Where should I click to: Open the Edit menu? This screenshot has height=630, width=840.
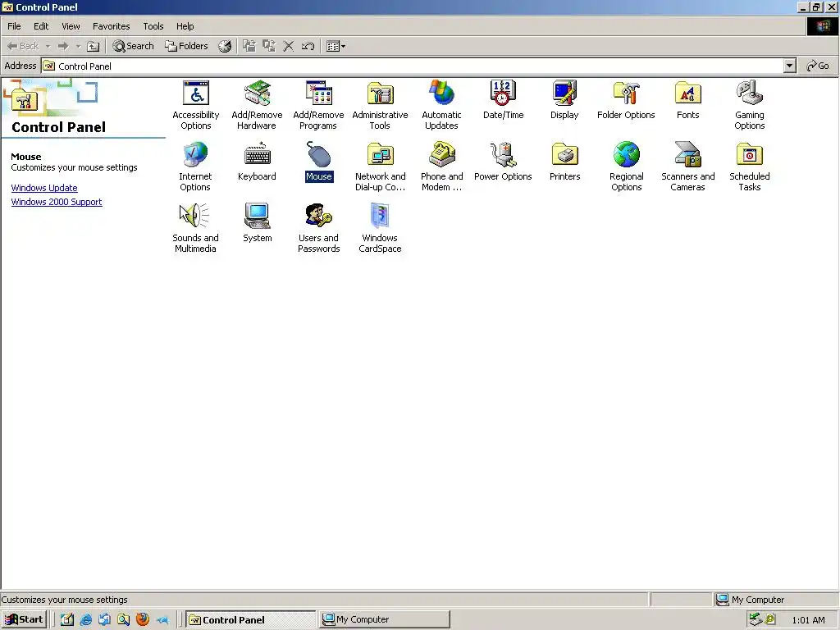click(x=41, y=26)
